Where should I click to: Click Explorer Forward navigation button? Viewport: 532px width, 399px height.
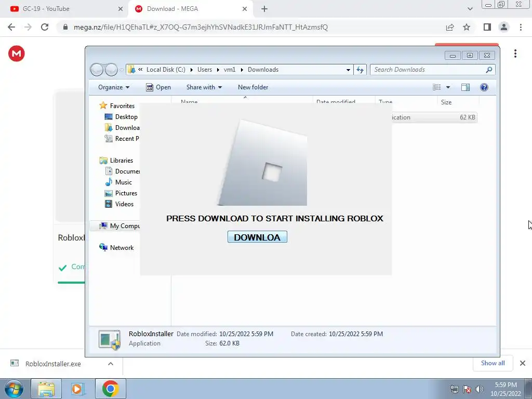coord(111,70)
